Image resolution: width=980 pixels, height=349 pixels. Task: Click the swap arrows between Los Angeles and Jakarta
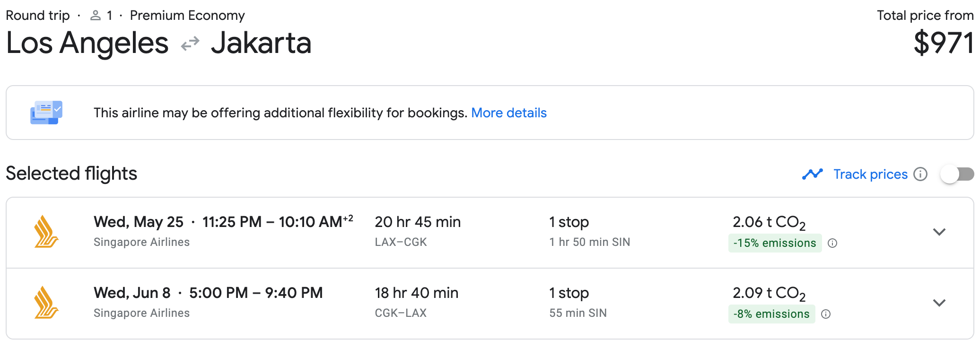[190, 44]
